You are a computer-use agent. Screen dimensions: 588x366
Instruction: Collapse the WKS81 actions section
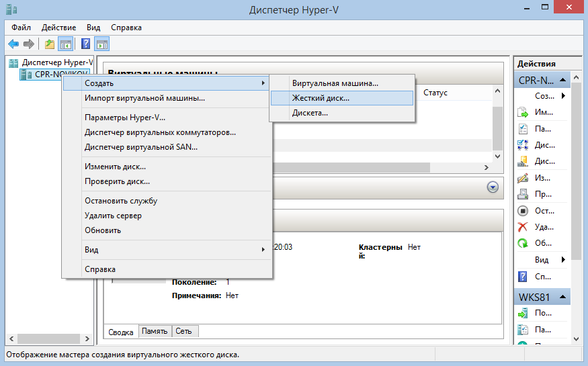(x=565, y=295)
